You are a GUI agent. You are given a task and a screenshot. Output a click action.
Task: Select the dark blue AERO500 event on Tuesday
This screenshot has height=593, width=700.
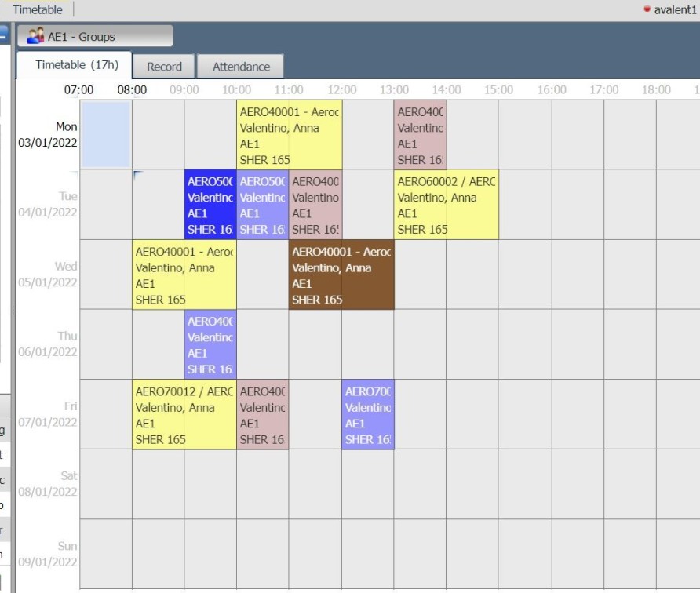[x=210, y=205]
